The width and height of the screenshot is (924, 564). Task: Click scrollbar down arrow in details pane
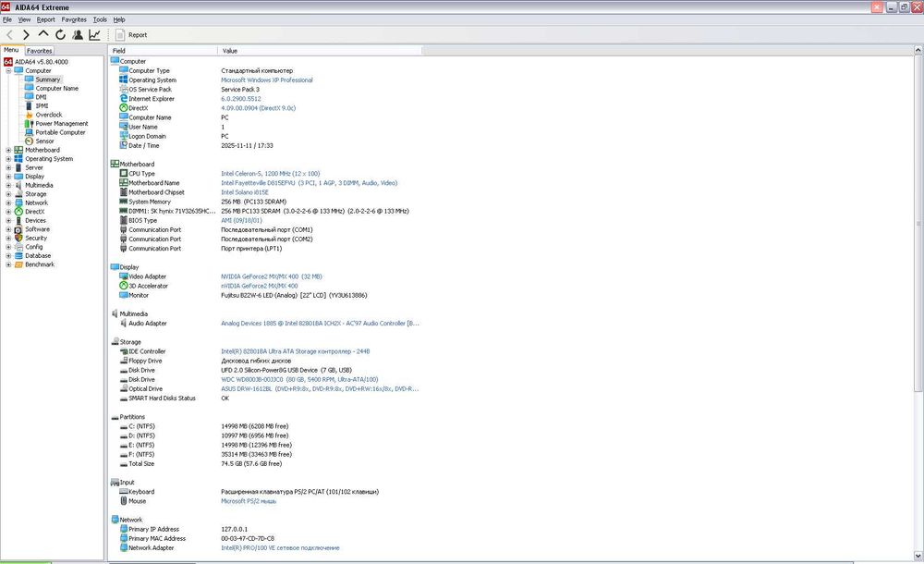click(918, 556)
